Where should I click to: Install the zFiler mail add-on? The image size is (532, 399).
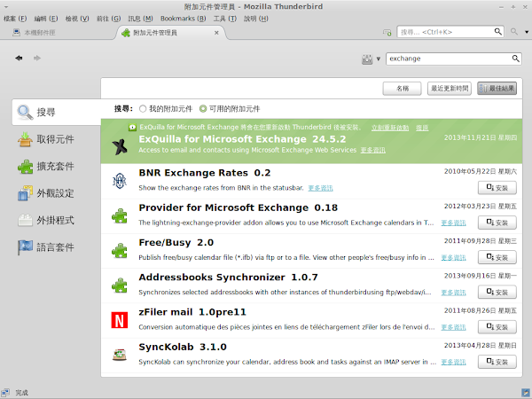pyautogui.click(x=497, y=327)
